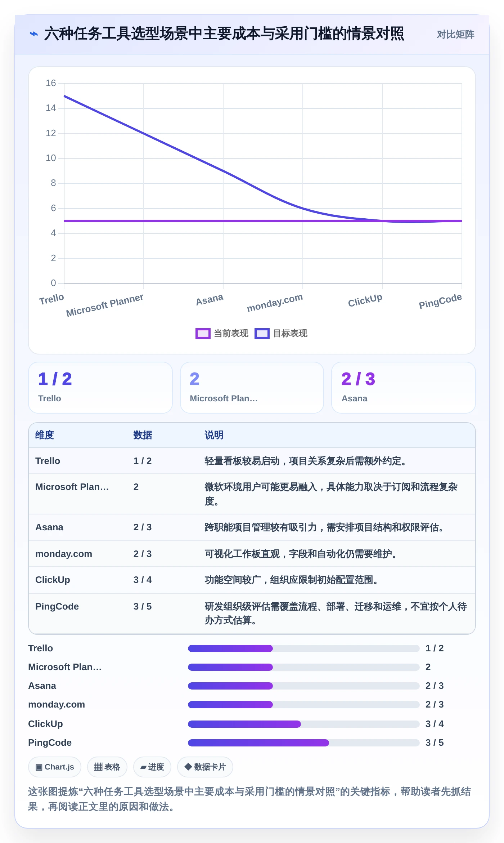Select the Chart.js tag chip

coord(55,767)
